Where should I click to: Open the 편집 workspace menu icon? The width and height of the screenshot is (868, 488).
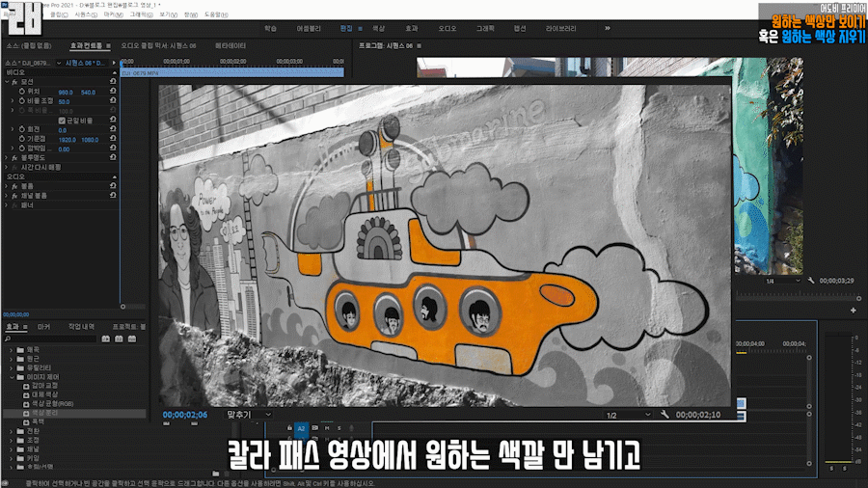tap(361, 29)
